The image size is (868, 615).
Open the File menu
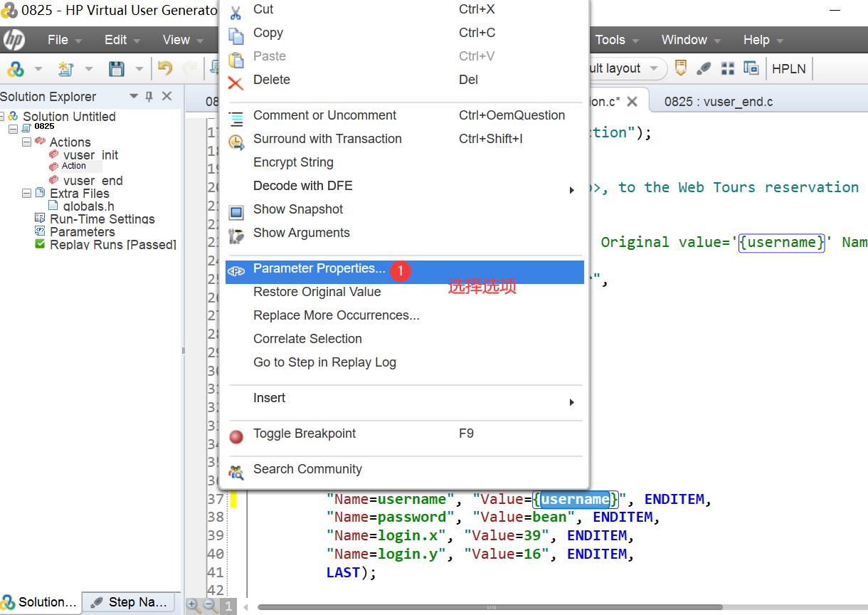(x=65, y=40)
